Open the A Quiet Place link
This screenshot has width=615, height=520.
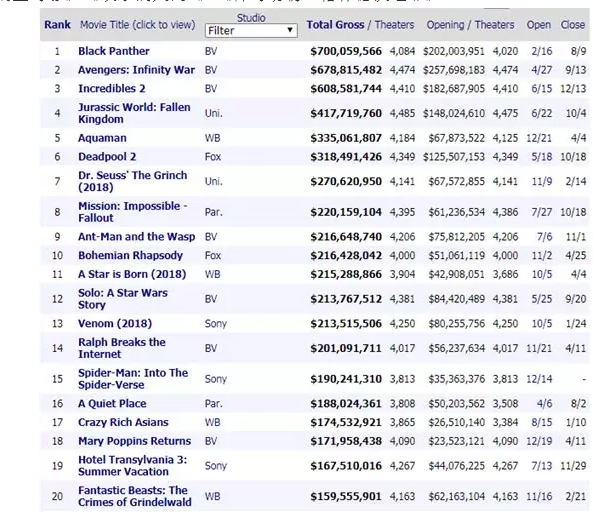(112, 404)
